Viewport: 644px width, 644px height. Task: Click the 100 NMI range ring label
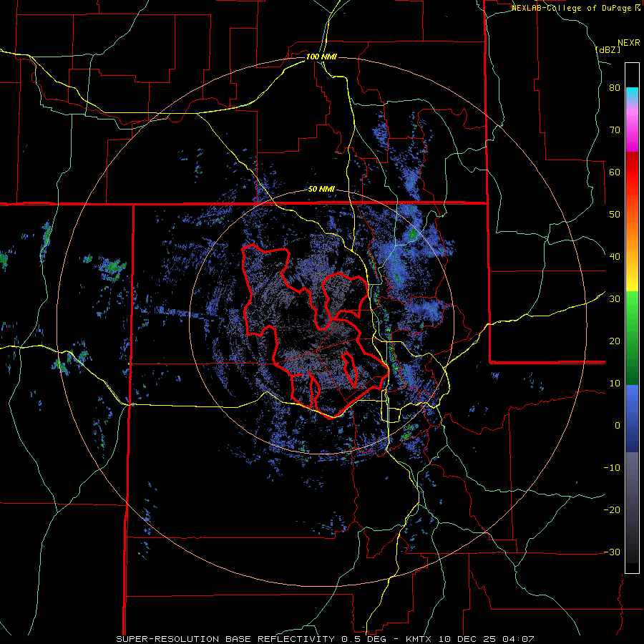coord(321,57)
